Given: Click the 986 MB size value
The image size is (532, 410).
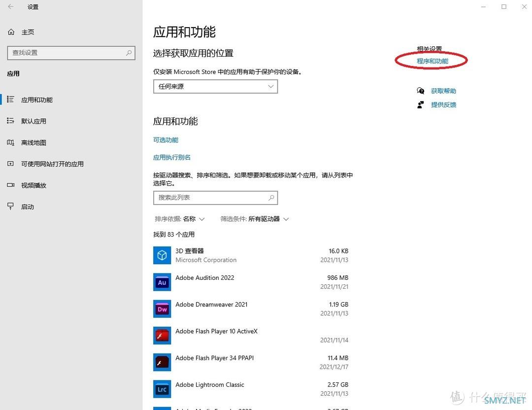Looking at the screenshot, I should [337, 277].
